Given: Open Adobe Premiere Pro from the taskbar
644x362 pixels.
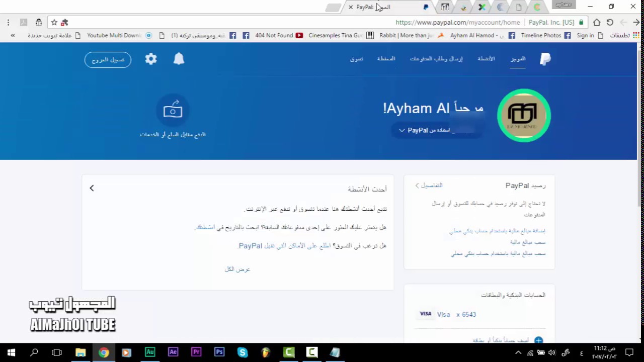Looking at the screenshot, I should 196,352.
